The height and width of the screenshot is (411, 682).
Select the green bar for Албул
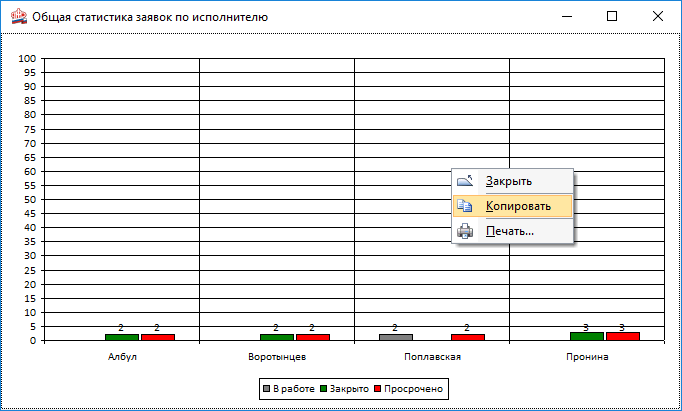coord(121,337)
